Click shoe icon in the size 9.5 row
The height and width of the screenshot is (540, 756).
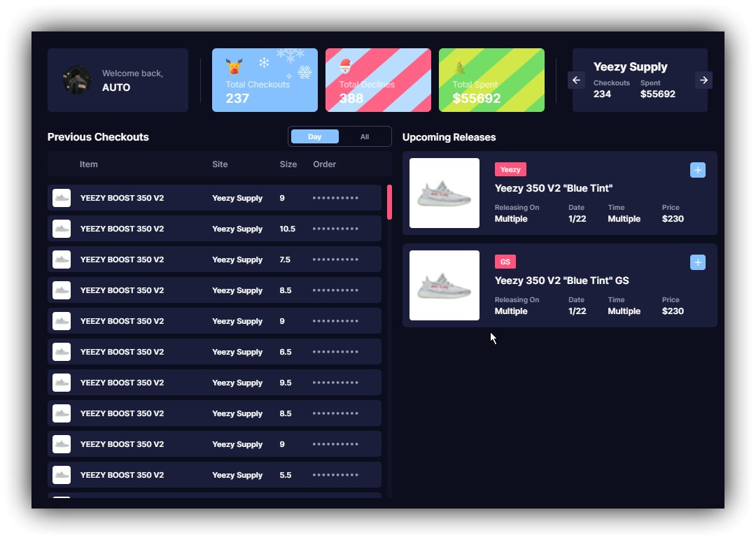click(62, 383)
